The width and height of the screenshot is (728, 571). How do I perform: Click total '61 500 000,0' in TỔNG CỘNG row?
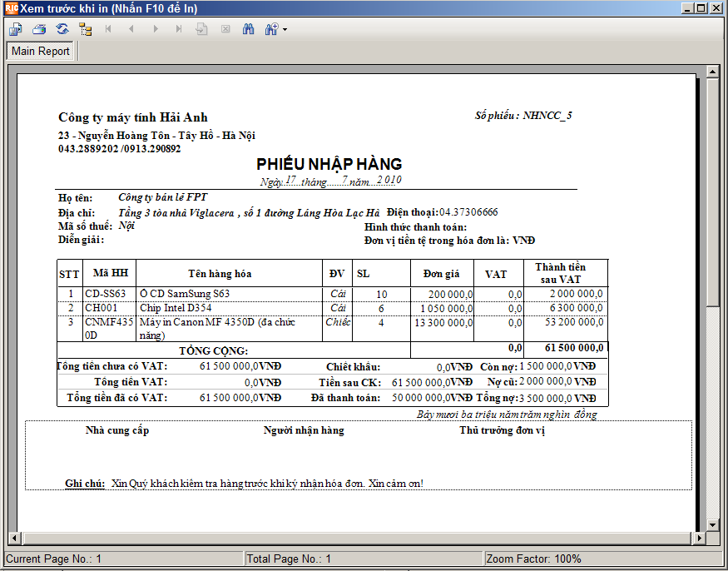574,348
